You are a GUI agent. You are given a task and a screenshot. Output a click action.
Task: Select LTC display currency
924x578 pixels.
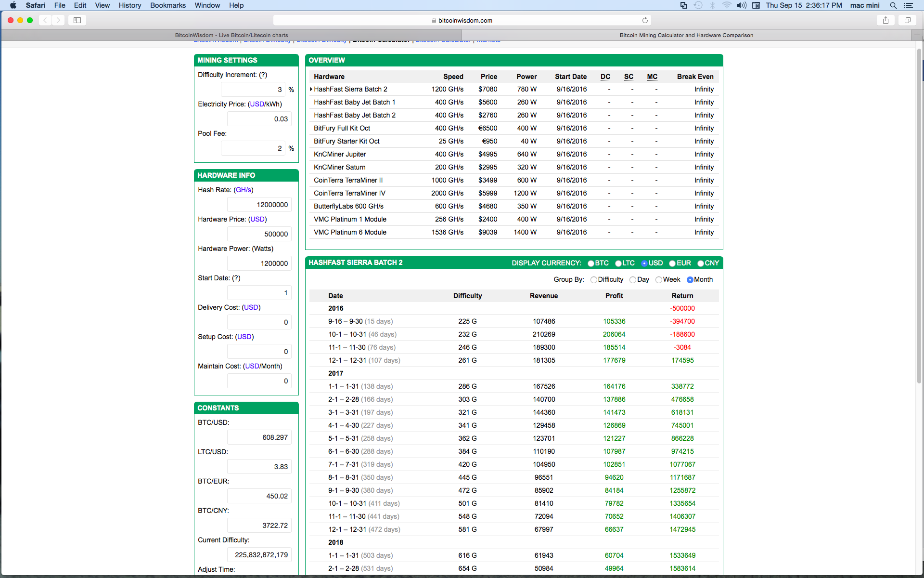(618, 263)
